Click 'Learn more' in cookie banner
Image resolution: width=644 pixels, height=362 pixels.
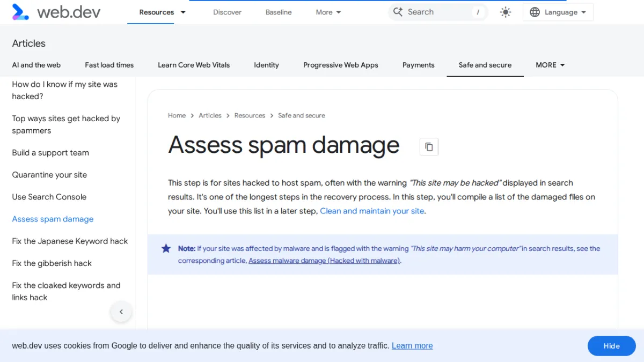pyautogui.click(x=412, y=346)
